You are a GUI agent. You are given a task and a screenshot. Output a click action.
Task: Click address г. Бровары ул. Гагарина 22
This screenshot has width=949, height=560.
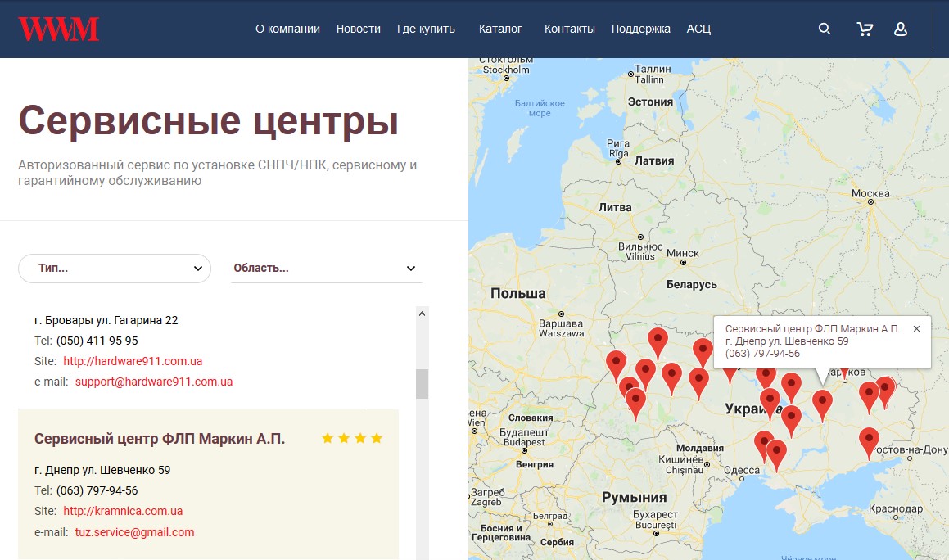click(x=106, y=319)
